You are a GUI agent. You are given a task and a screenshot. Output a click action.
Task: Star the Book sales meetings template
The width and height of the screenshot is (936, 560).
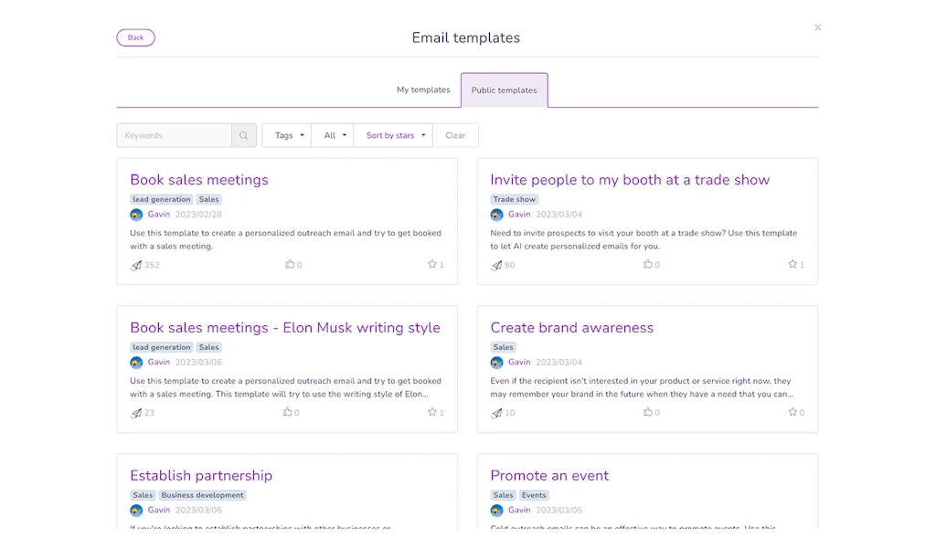pyautogui.click(x=432, y=265)
